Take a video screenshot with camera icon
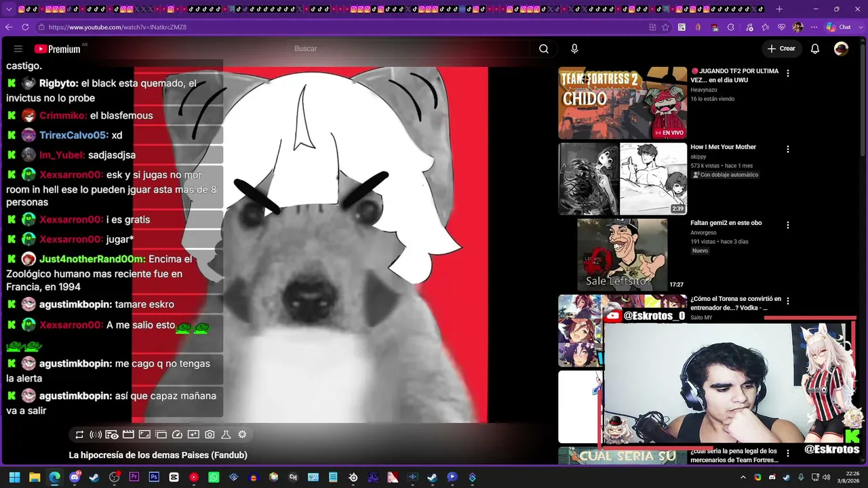Image resolution: width=868 pixels, height=488 pixels. coord(210,434)
